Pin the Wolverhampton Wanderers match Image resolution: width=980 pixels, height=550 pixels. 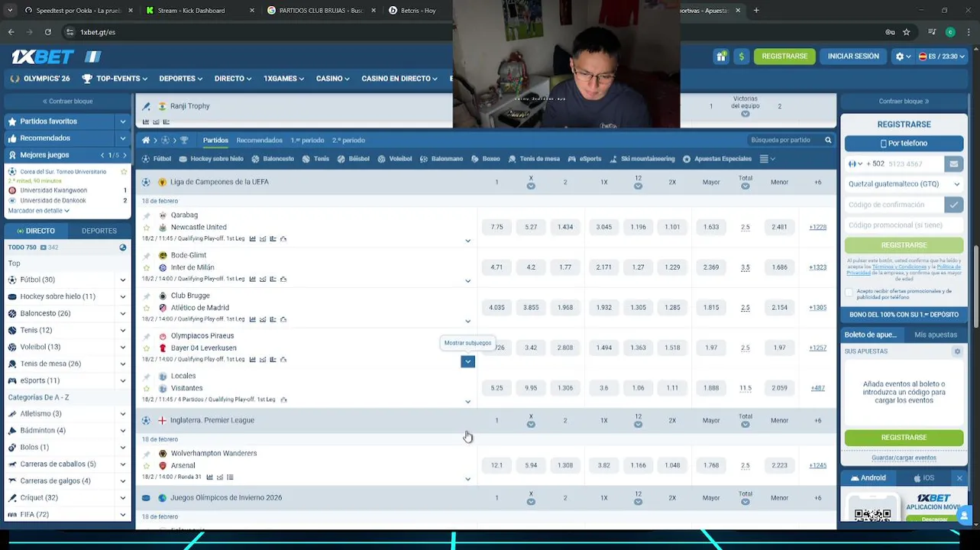tap(147, 454)
